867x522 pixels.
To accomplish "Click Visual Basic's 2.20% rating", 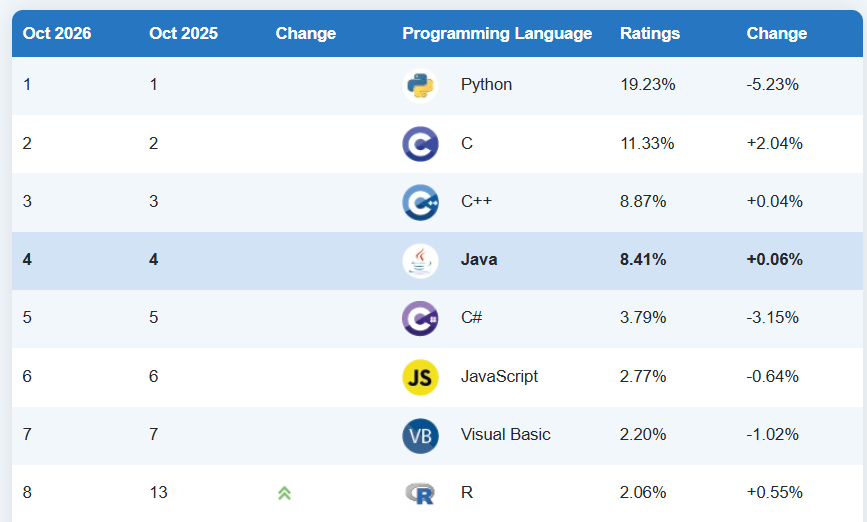I will pyautogui.click(x=643, y=434).
